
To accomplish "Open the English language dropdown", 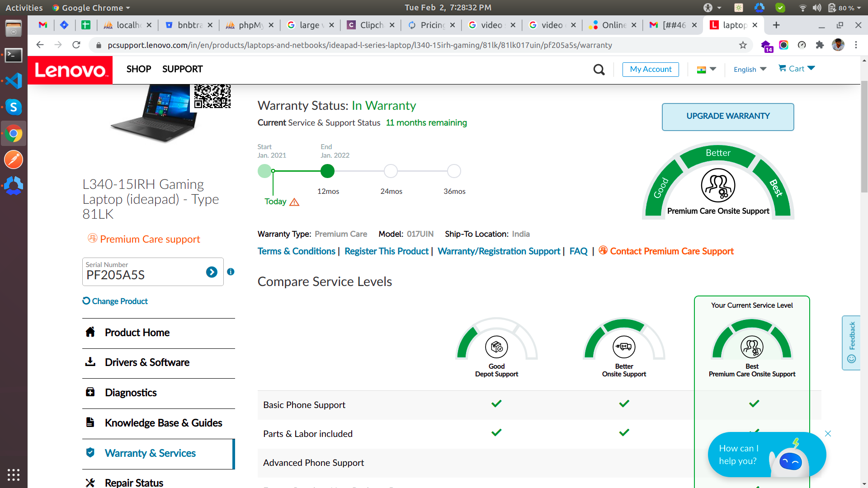I will point(750,70).
